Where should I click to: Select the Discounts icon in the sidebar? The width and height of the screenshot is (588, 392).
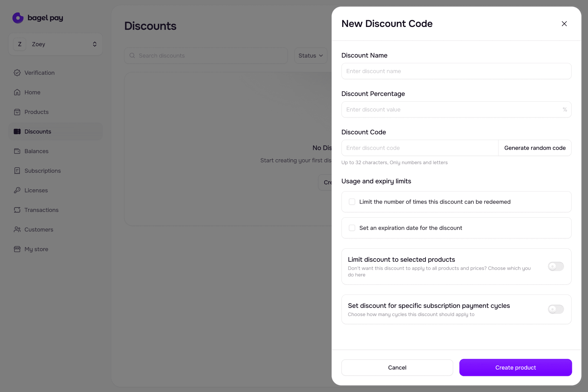pos(17,131)
